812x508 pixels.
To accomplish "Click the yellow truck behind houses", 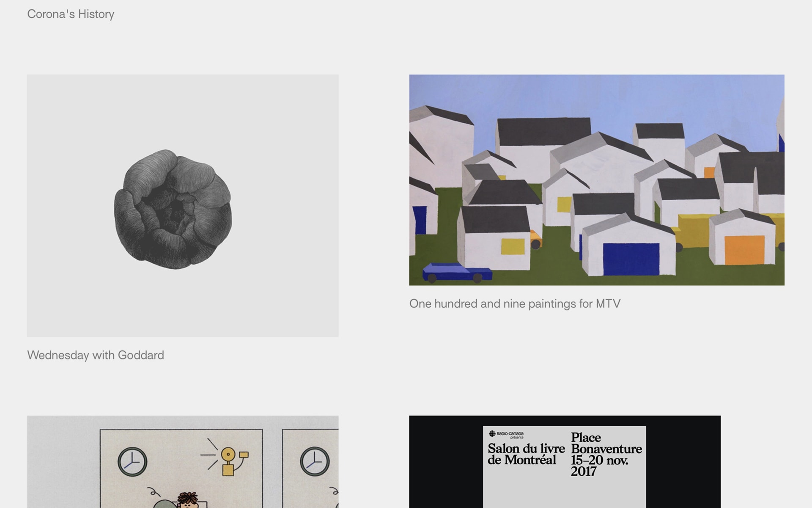I will pos(694,231).
